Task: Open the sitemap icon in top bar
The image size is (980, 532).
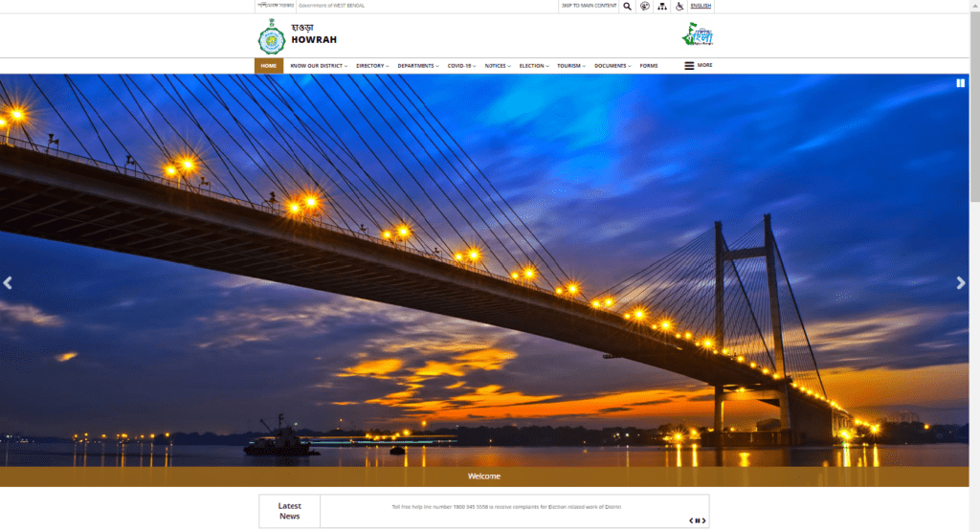Action: pyautogui.click(x=662, y=7)
